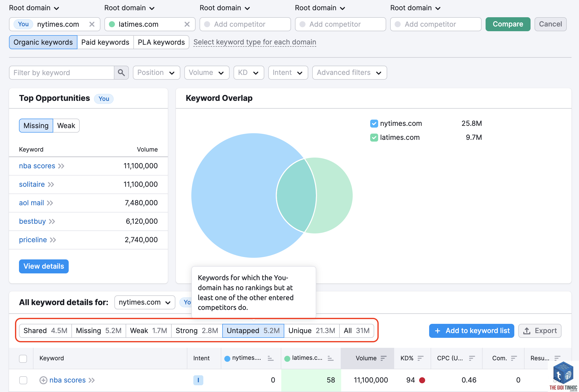
Task: Open the arrows icon beside solitaire
Action: 51,185
